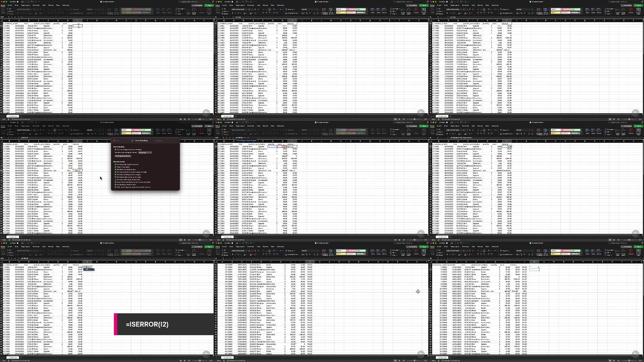Click the zoom slider in top-left frame status bar

click(x=200, y=119)
